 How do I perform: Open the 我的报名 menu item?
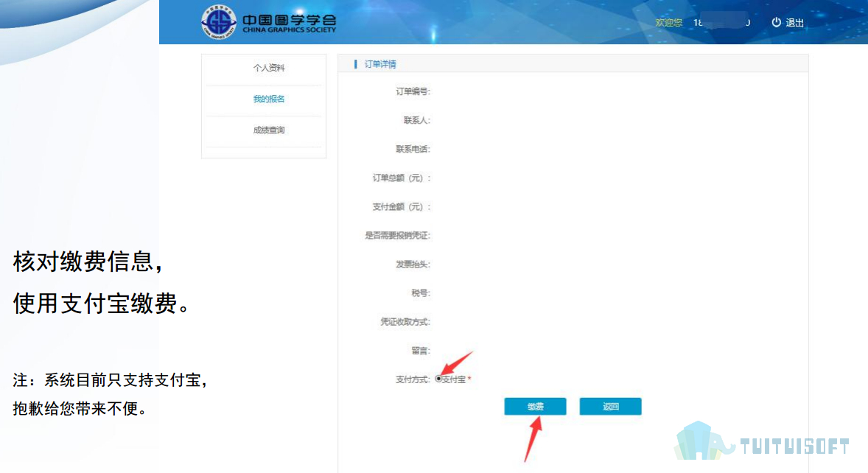coord(269,99)
